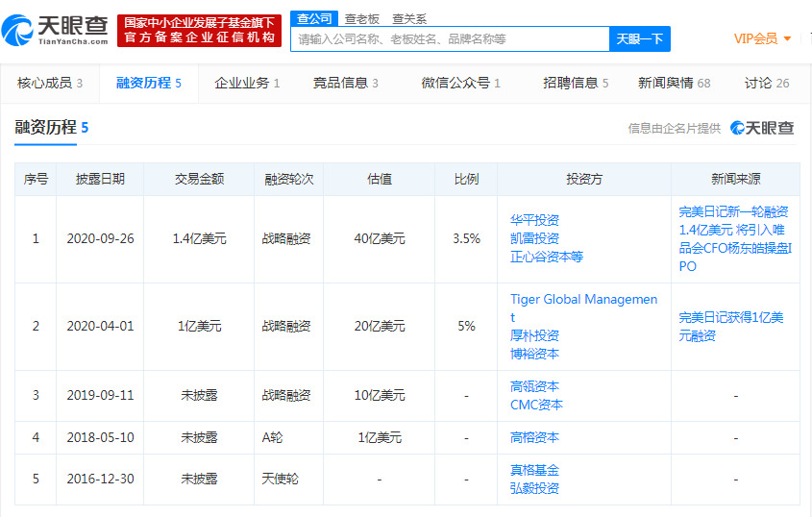
Task: Click the 投资方 column header
Action: tap(584, 180)
